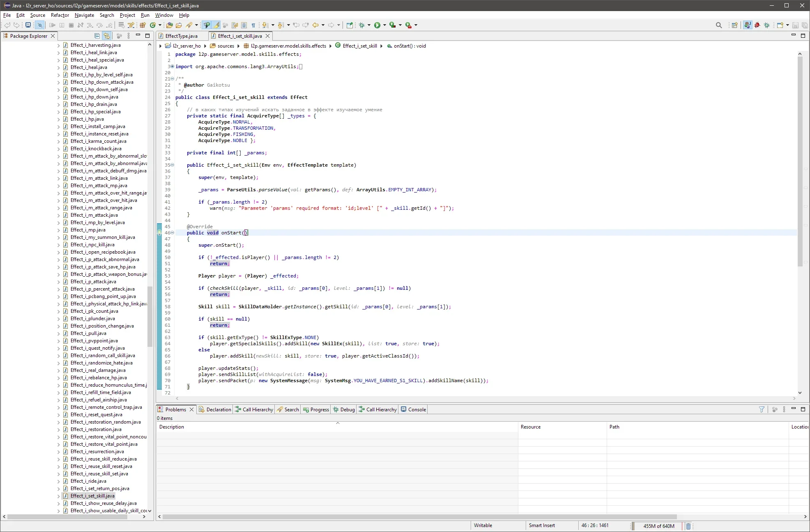
Task: Click the Run External Tools icon
Action: pyautogui.click(x=408, y=25)
